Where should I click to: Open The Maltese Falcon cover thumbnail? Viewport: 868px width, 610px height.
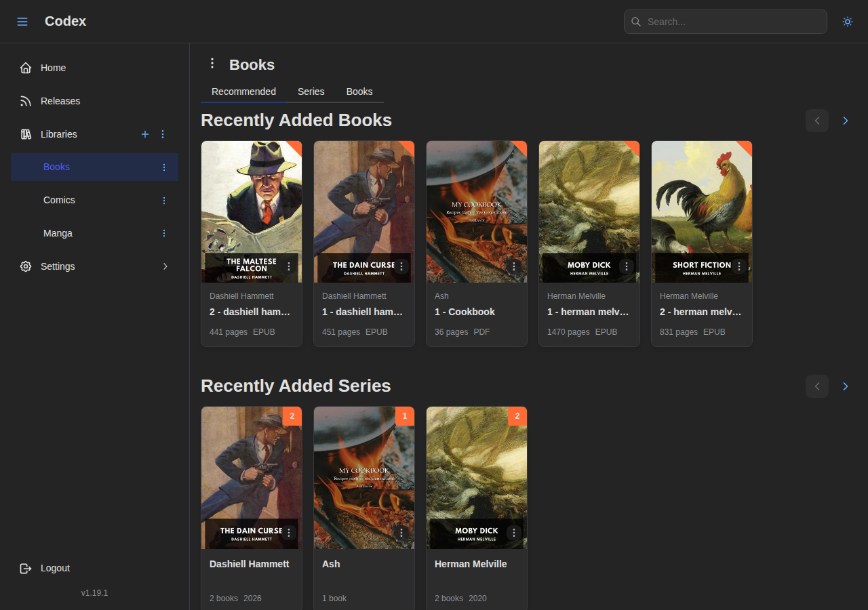[x=252, y=211]
